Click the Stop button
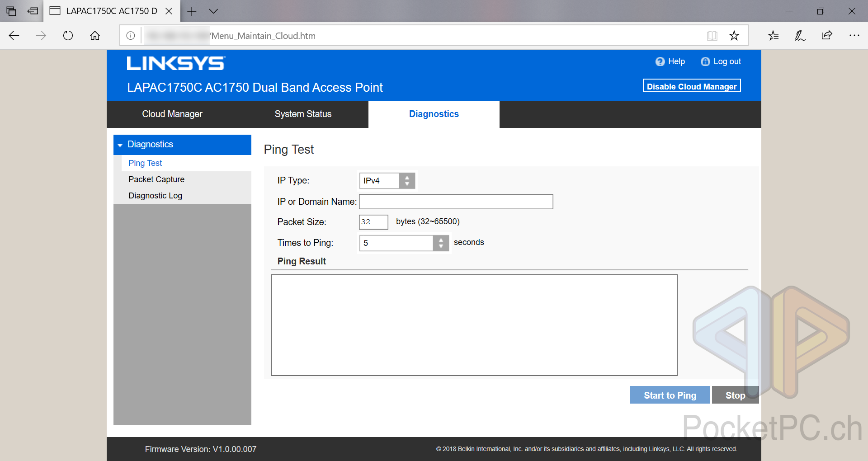Screen dimensions: 868x461 (735, 395)
